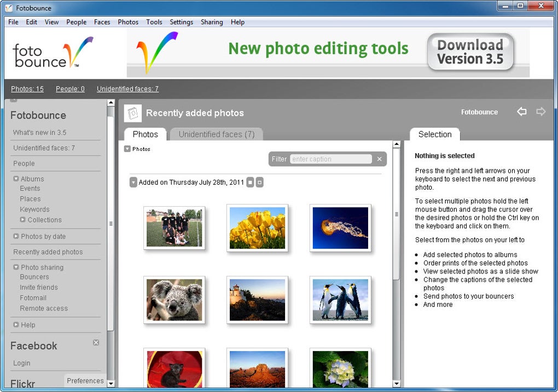This screenshot has height=392, width=558.
Task: Open What's new in 3.5 in sidebar
Action: pos(39,132)
